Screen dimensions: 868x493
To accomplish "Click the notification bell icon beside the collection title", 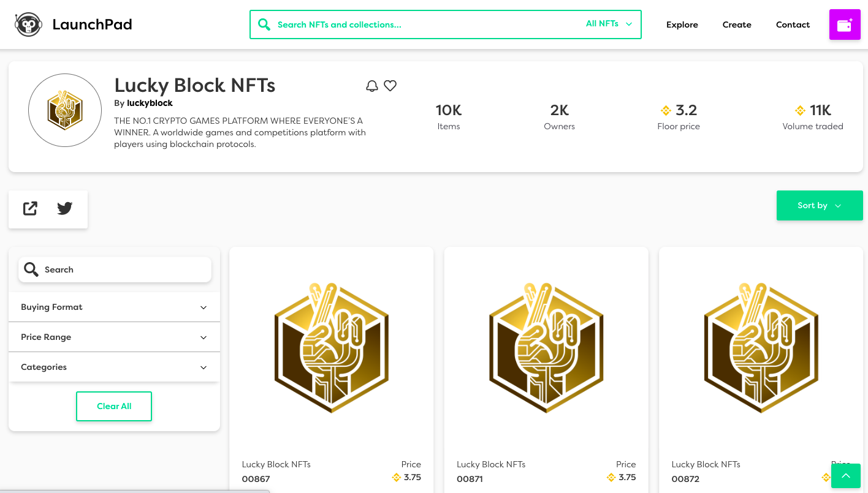I will point(372,86).
